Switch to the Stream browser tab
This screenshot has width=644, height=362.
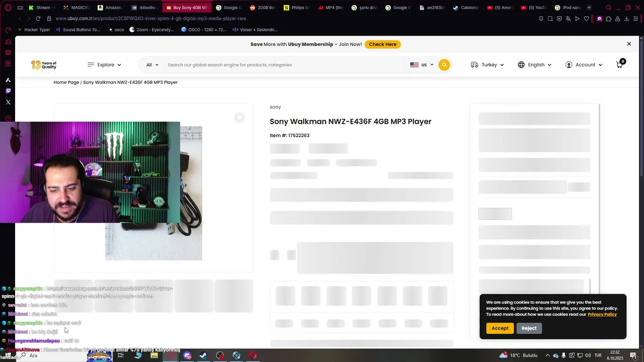point(43,8)
